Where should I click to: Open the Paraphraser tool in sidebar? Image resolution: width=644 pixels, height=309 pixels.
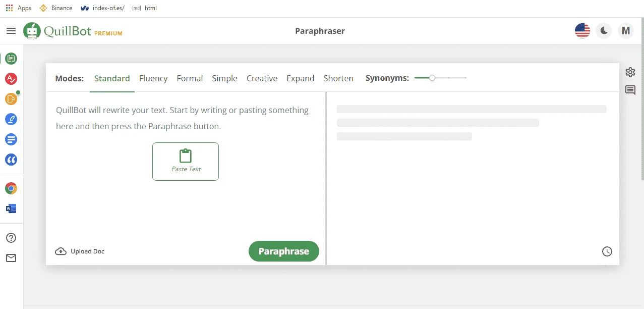tap(11, 59)
